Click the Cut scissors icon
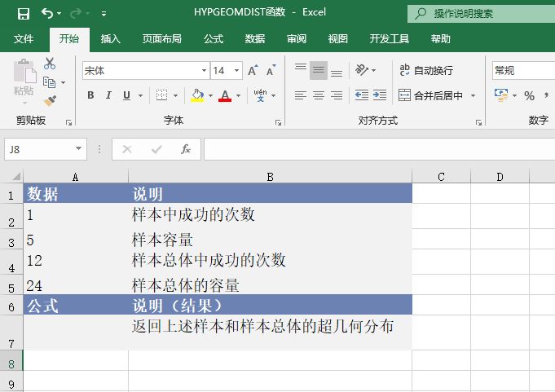The height and width of the screenshot is (392, 555). (50, 64)
